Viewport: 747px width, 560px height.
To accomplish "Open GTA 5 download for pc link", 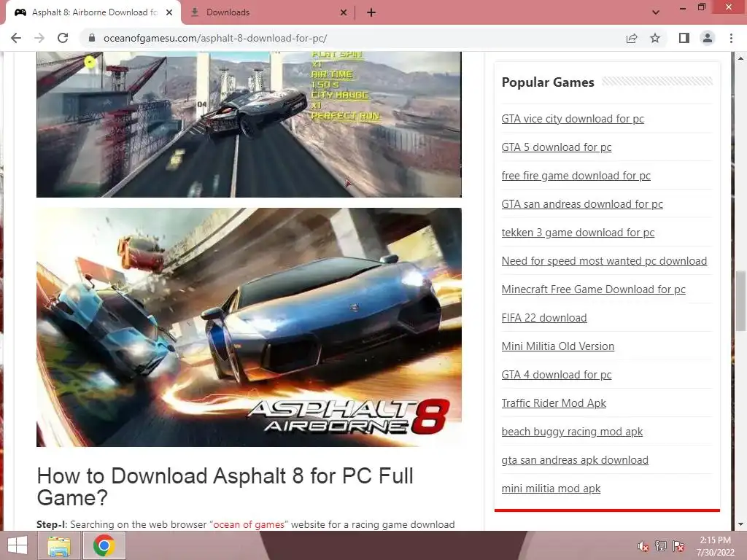I will [x=557, y=147].
